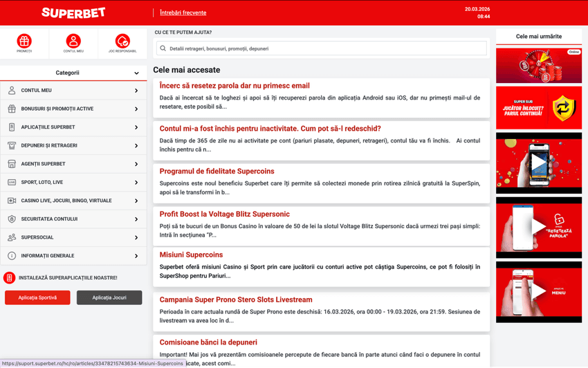Open the Contul Meu profile icon

73,42
